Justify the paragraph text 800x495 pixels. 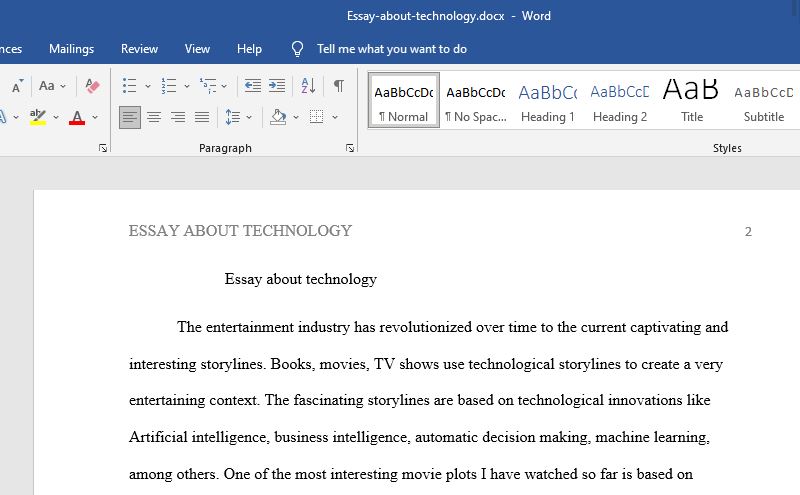click(202, 117)
